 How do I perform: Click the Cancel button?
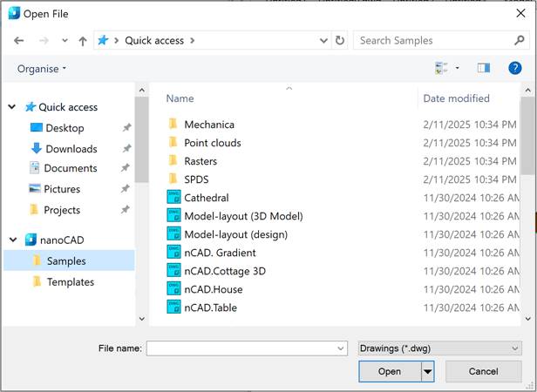tap(483, 371)
